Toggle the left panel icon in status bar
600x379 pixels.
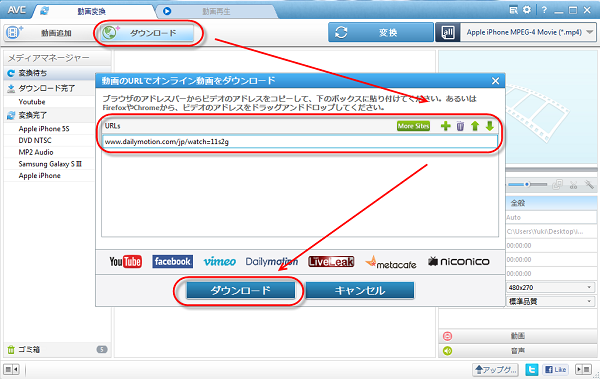[11, 370]
